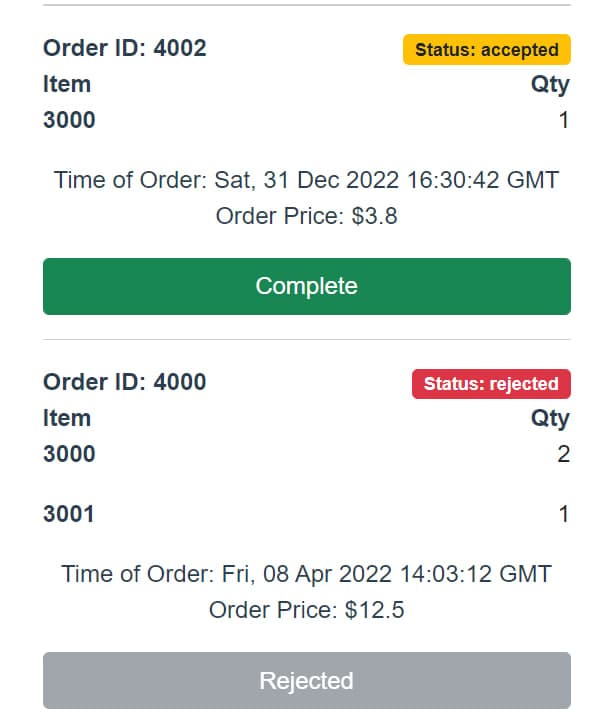Click the quantity 1 beside item 3001
Image resolution: width=601 pixels, height=725 pixels.
point(564,515)
